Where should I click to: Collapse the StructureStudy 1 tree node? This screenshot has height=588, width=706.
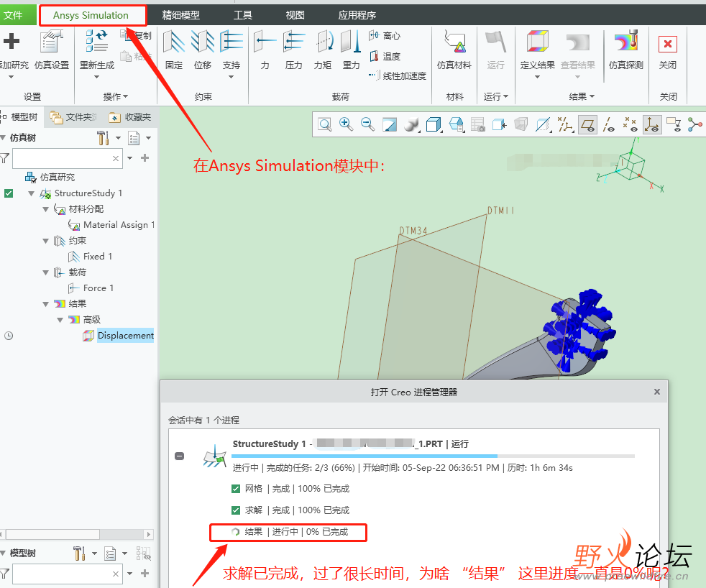(x=31, y=193)
